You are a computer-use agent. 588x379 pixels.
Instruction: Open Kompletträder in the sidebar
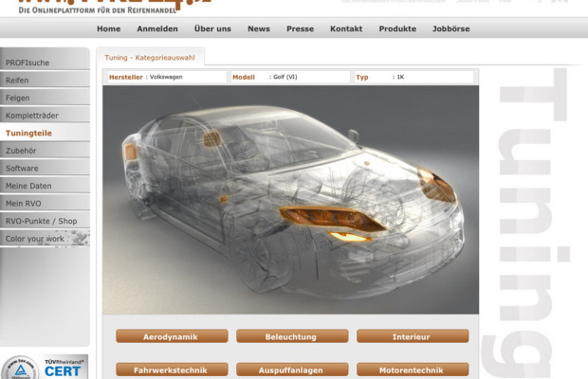45,116
